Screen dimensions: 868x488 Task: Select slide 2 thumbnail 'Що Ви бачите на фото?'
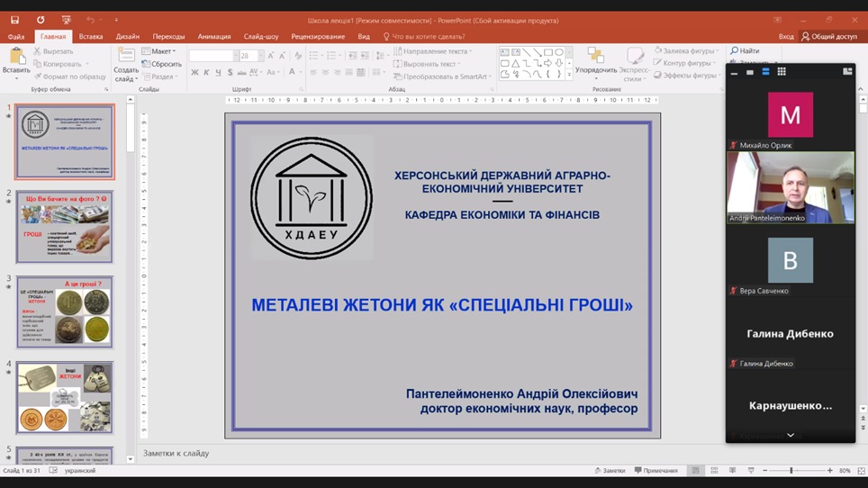click(65, 227)
